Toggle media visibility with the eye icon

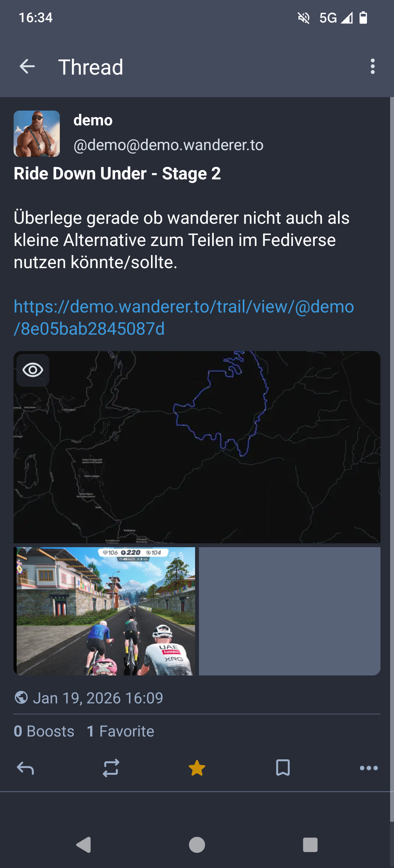33,370
